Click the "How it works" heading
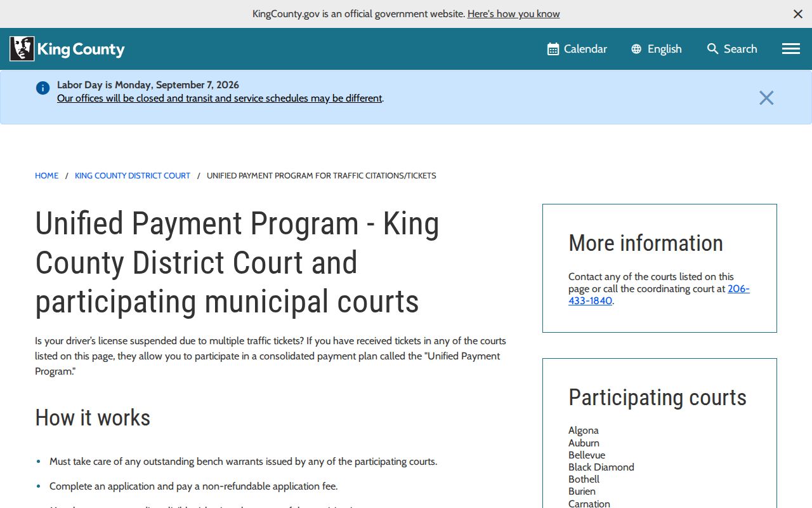Image resolution: width=812 pixels, height=508 pixels. [x=93, y=418]
